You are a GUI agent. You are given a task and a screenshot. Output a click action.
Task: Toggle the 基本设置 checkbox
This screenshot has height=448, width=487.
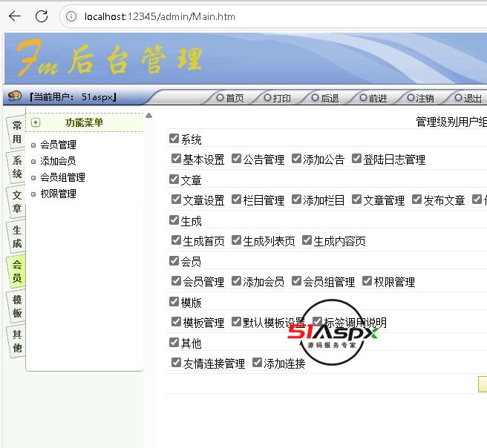pos(176,159)
